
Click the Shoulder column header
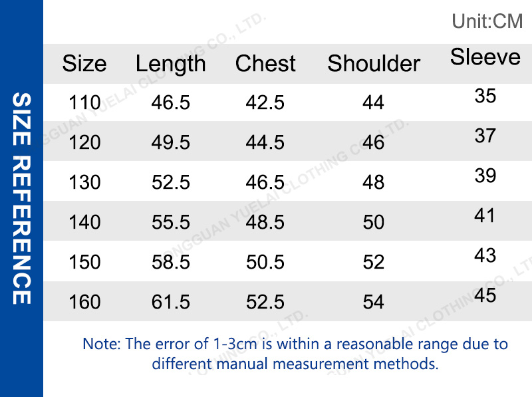[374, 64]
